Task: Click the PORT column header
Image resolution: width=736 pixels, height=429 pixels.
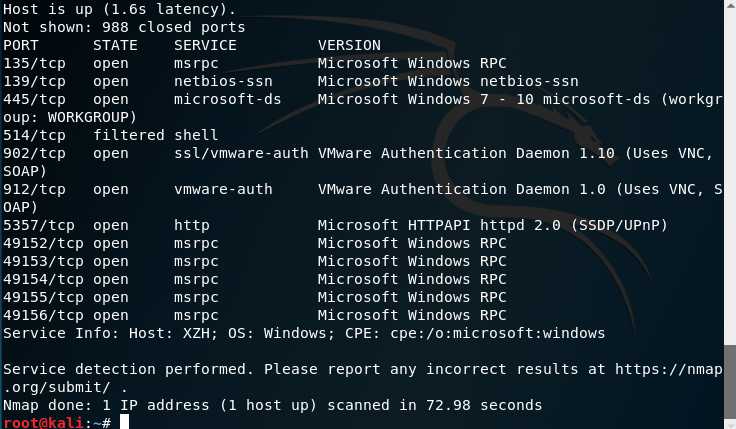Action: click(21, 46)
